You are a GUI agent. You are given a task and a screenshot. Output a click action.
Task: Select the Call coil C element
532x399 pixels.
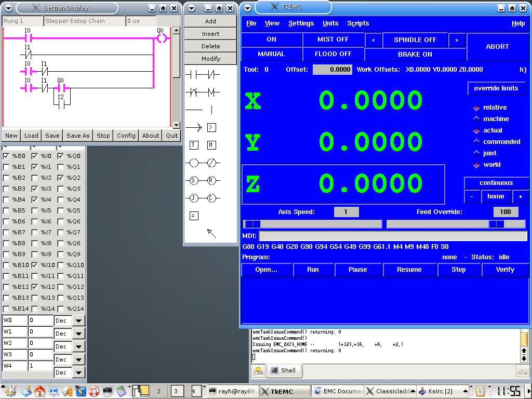[x=211, y=198]
